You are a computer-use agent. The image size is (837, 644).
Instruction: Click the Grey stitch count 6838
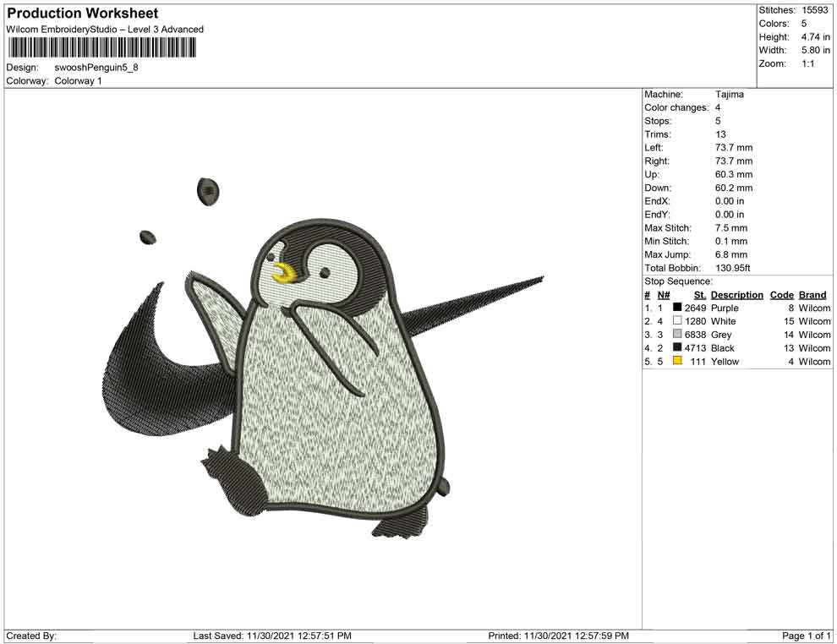pyautogui.click(x=695, y=335)
